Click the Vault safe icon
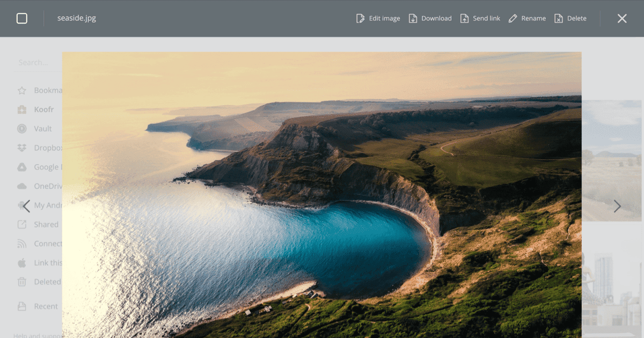The height and width of the screenshot is (338, 644). pos(22,129)
